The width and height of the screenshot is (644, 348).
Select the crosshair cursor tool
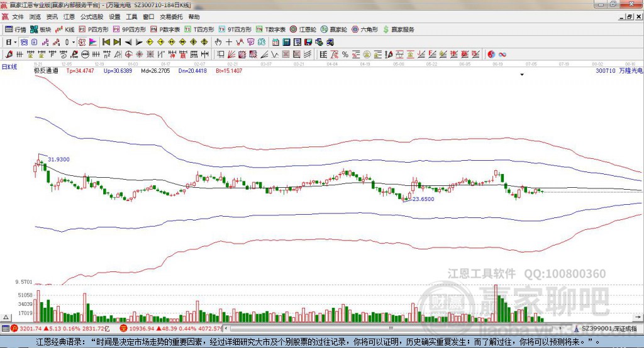point(229,42)
